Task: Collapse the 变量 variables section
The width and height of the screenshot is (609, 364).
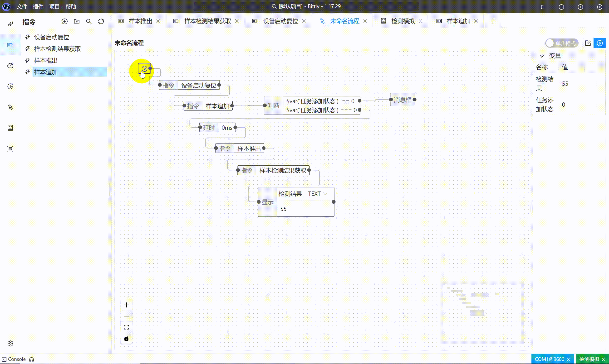Action: pos(542,56)
